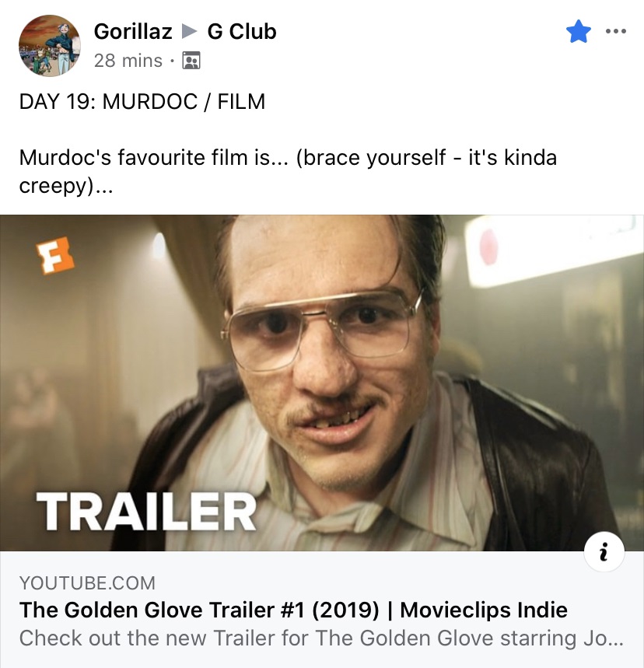Click the "Movieclips Indie" part of title
This screenshot has height=668, width=644.
pos(484,610)
